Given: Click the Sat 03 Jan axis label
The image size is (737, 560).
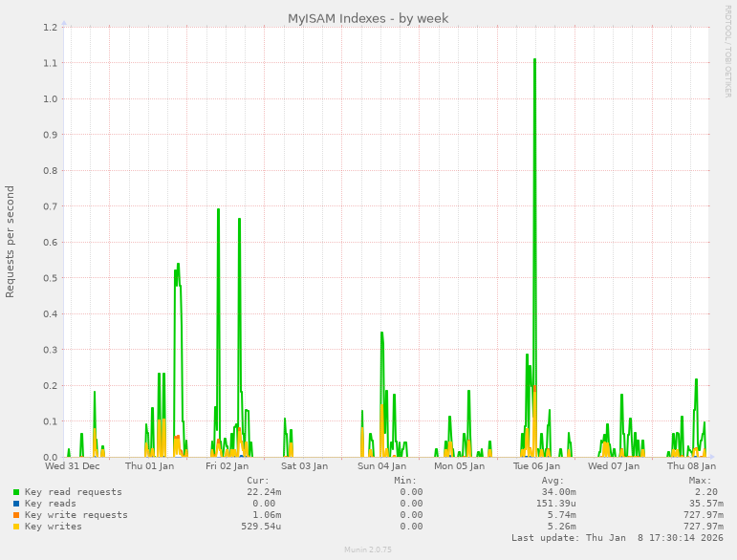Looking at the screenshot, I should coord(305,466).
